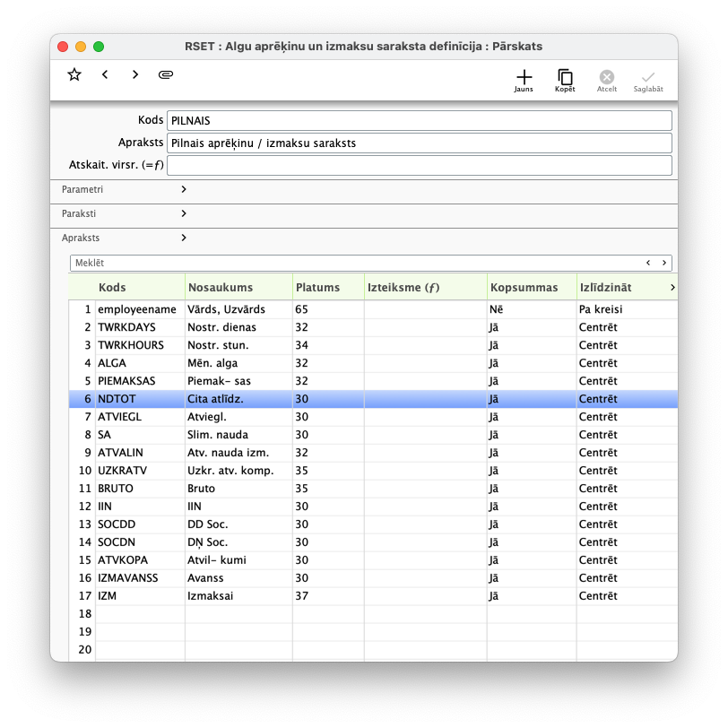Go to next record arrow
The height and width of the screenshot is (728, 728).
point(135,75)
